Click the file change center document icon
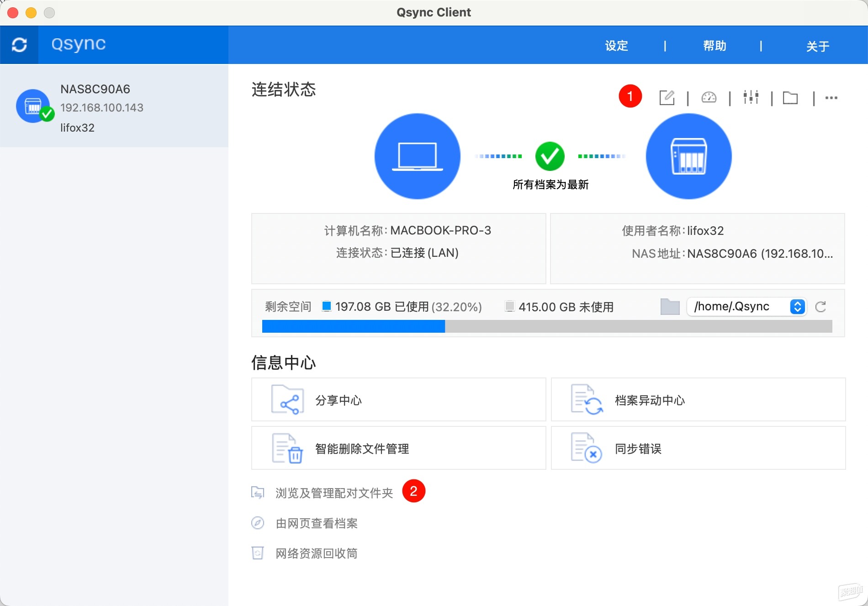The height and width of the screenshot is (606, 868). [x=587, y=400]
